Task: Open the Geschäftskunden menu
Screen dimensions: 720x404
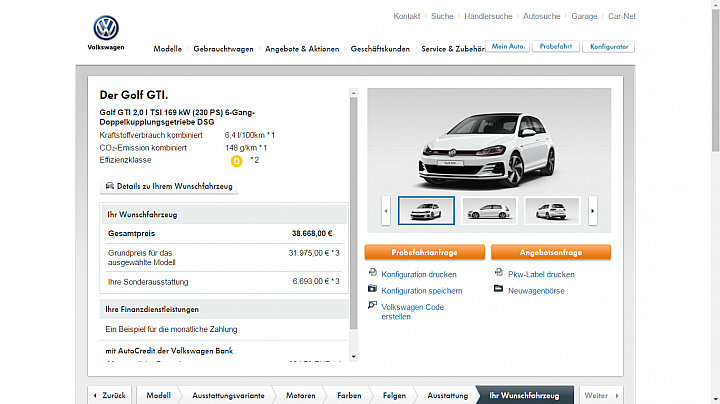Action: coord(380,49)
